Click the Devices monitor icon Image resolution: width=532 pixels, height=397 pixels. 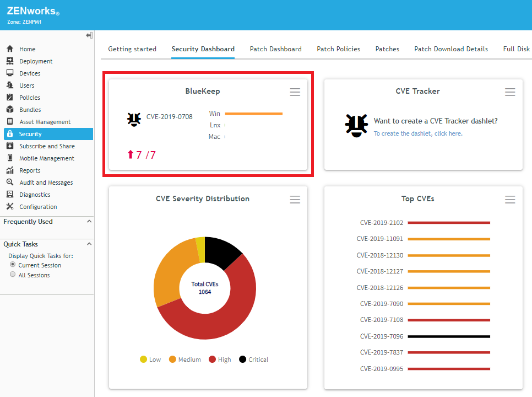click(10, 73)
